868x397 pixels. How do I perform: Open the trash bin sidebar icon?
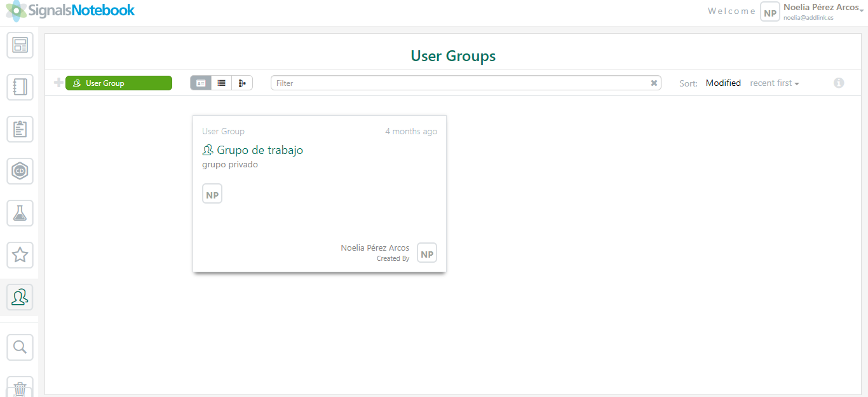(x=20, y=387)
